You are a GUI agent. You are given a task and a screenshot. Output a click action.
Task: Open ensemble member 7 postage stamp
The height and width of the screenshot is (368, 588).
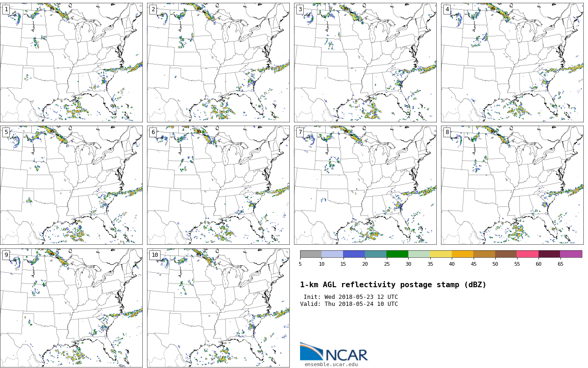(x=365, y=185)
